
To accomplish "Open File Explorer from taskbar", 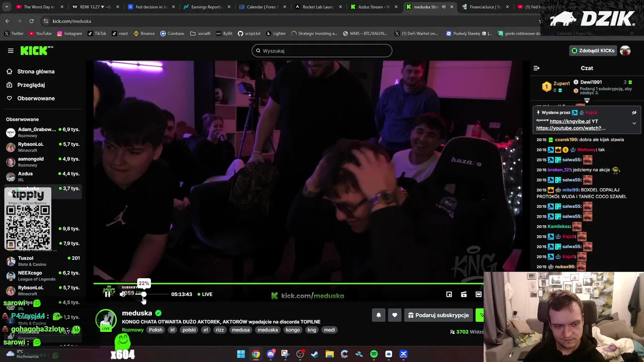I will coord(330,354).
